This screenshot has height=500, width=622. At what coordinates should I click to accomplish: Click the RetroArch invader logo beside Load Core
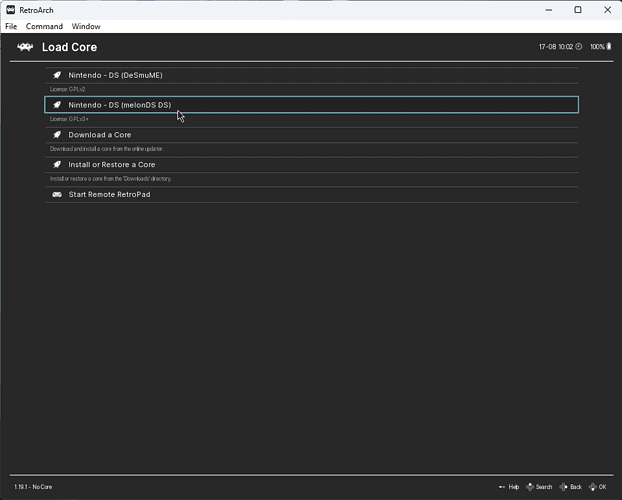point(25,47)
